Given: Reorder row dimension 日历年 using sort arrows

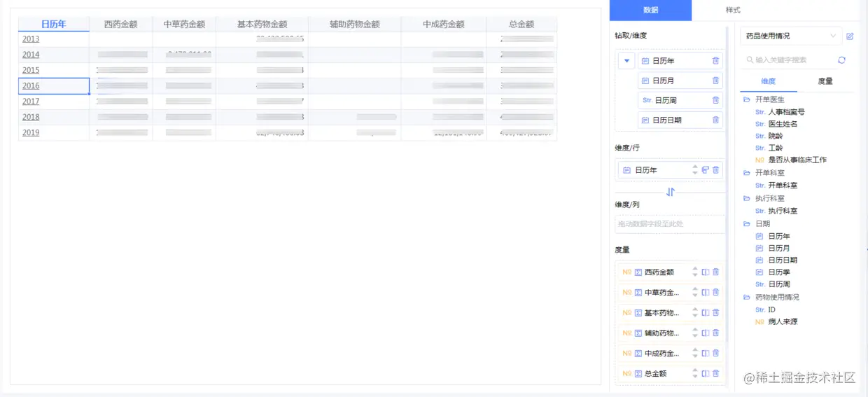Looking at the screenshot, I should [695, 170].
